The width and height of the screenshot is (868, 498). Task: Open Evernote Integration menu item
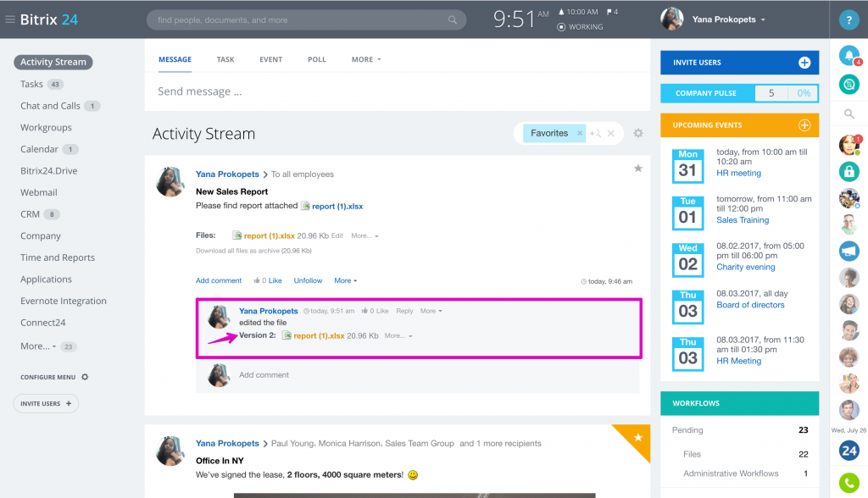pos(63,301)
